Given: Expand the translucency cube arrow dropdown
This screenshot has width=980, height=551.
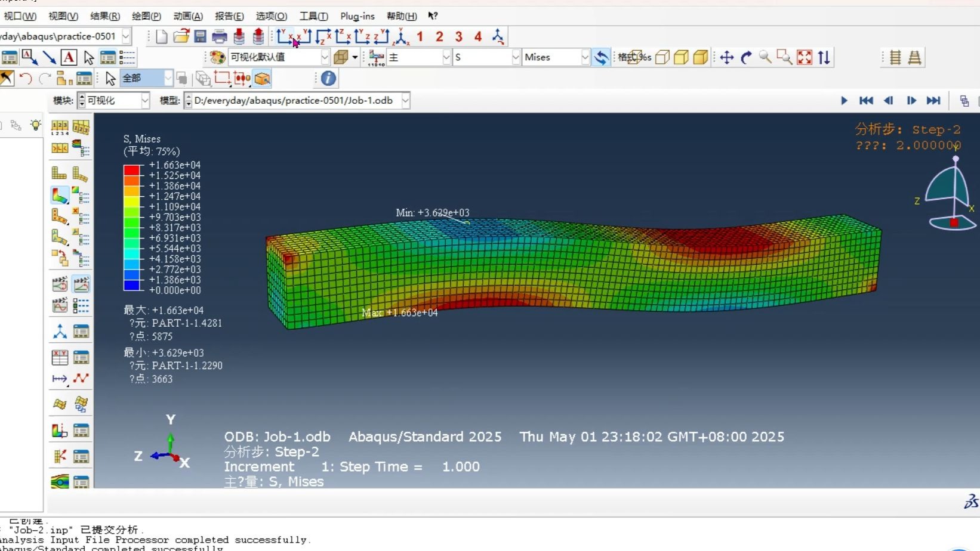Looking at the screenshot, I should point(355,57).
